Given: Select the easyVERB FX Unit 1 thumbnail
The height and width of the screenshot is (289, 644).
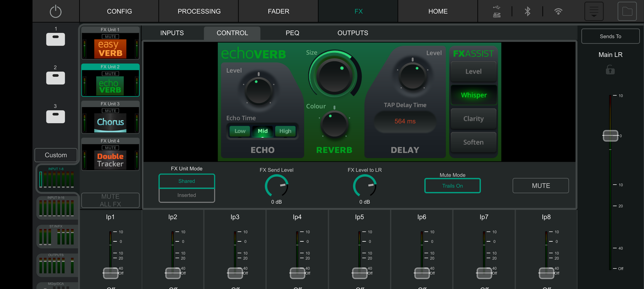Looking at the screenshot, I should pos(110,49).
